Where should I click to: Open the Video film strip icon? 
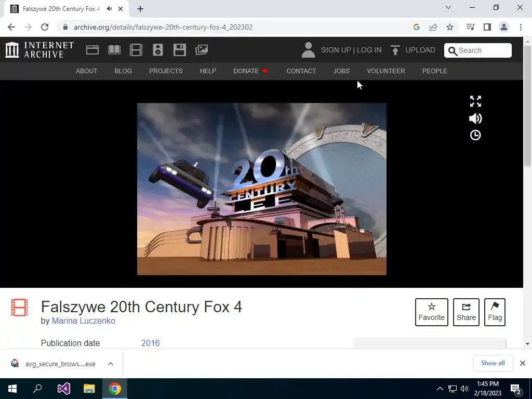tap(136, 50)
